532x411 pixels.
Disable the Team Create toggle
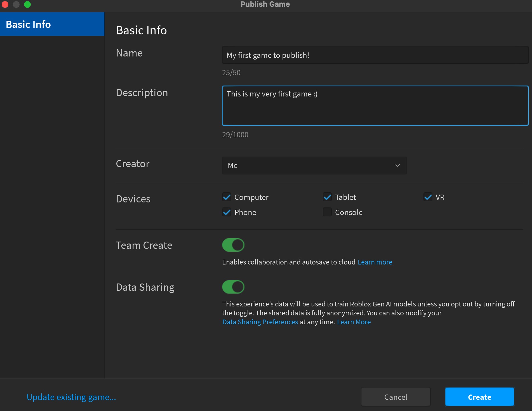coord(233,245)
